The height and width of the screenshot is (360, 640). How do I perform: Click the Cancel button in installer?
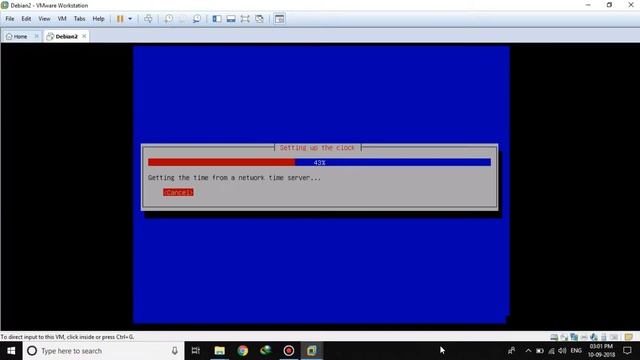point(178,192)
